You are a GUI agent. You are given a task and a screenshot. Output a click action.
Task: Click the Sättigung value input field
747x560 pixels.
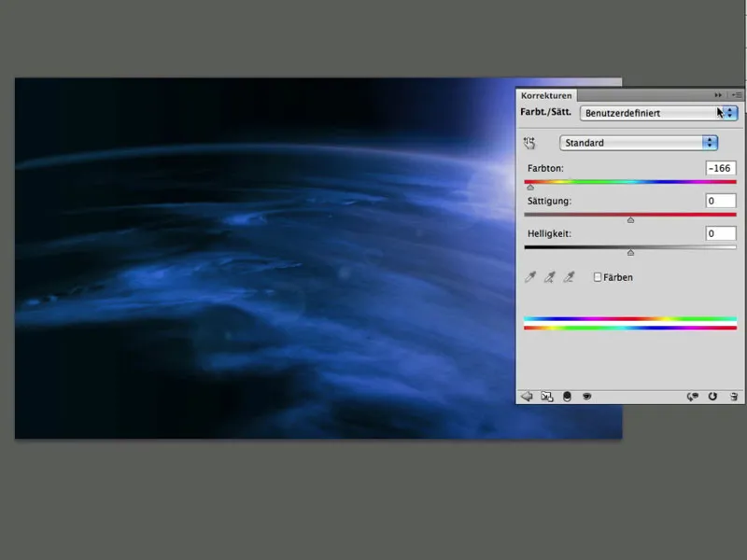pyautogui.click(x=721, y=201)
